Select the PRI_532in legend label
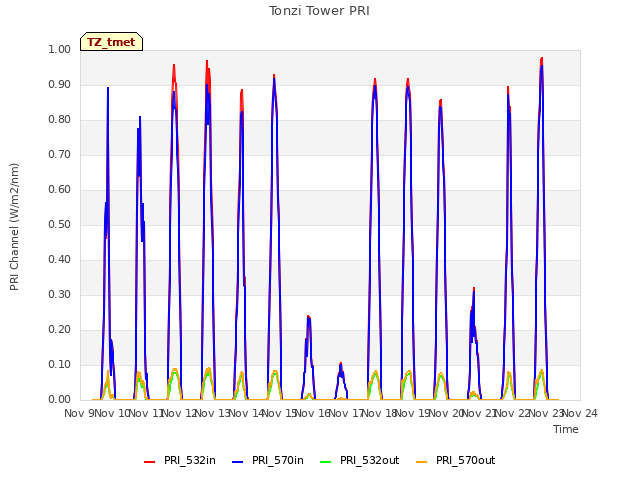The image size is (640, 480). (190, 460)
